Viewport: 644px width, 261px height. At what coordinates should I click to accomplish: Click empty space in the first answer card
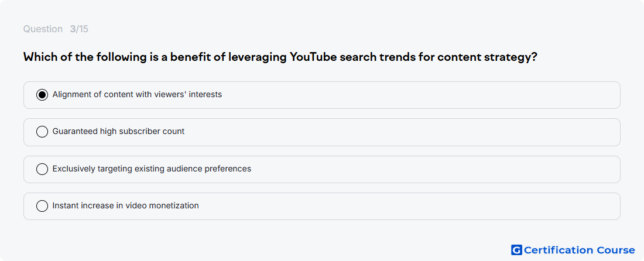[x=411, y=95]
